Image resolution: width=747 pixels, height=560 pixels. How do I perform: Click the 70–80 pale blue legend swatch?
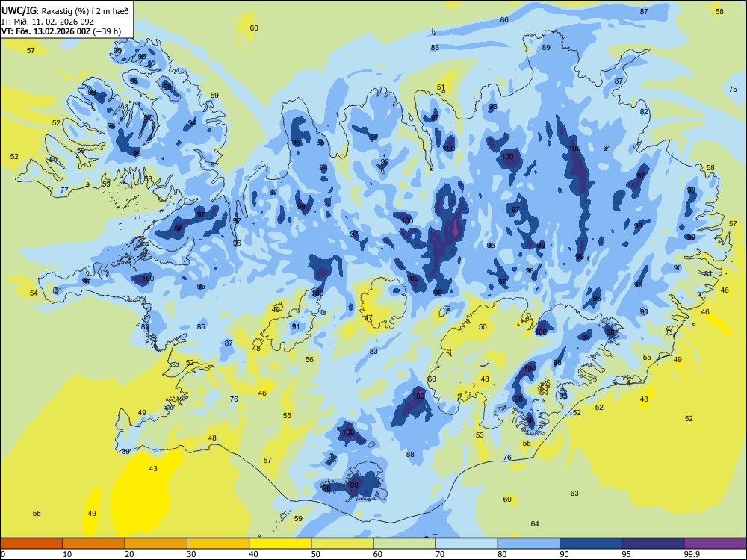(x=466, y=544)
